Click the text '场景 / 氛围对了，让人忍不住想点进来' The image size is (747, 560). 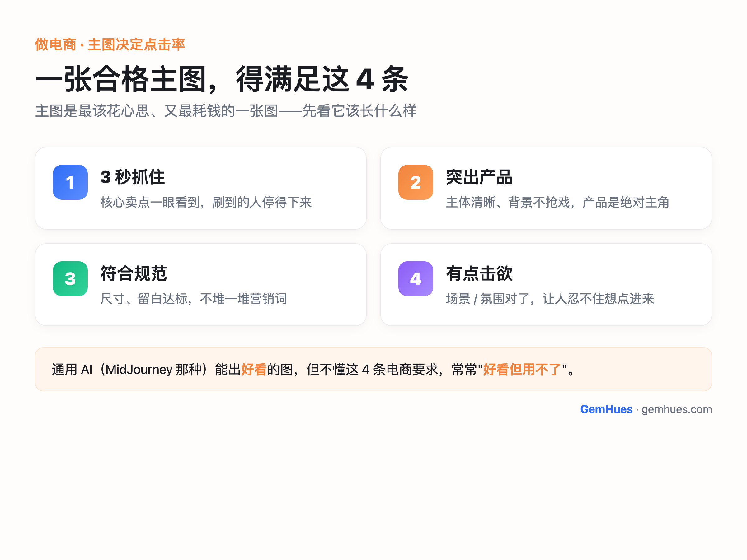pyautogui.click(x=550, y=299)
